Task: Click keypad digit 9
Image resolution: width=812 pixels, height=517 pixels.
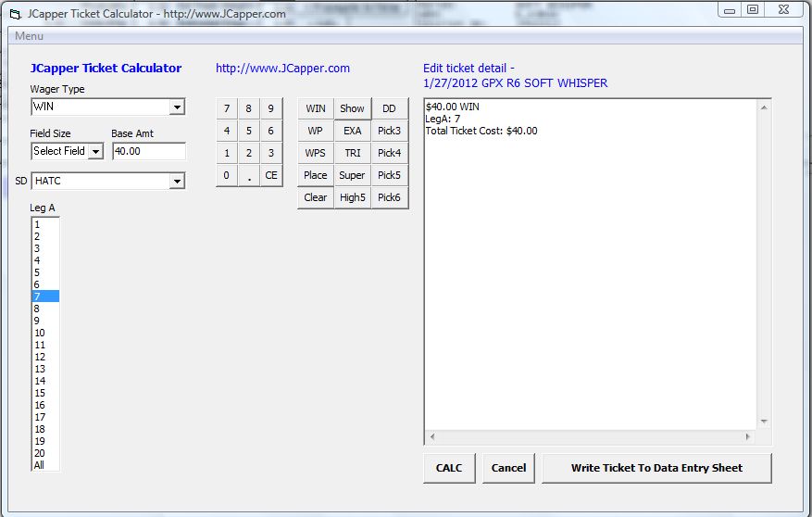Action: pyautogui.click(x=271, y=108)
